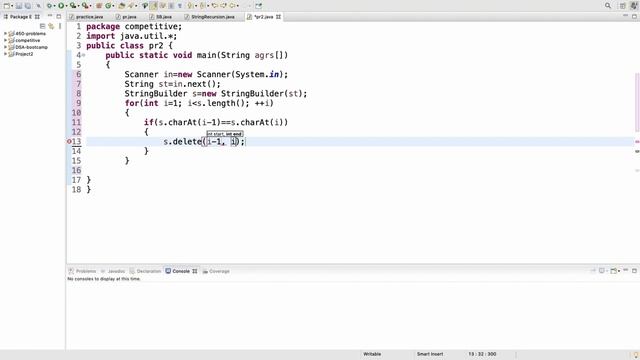
Task: Open the Problems view tab
Action: click(x=82, y=271)
